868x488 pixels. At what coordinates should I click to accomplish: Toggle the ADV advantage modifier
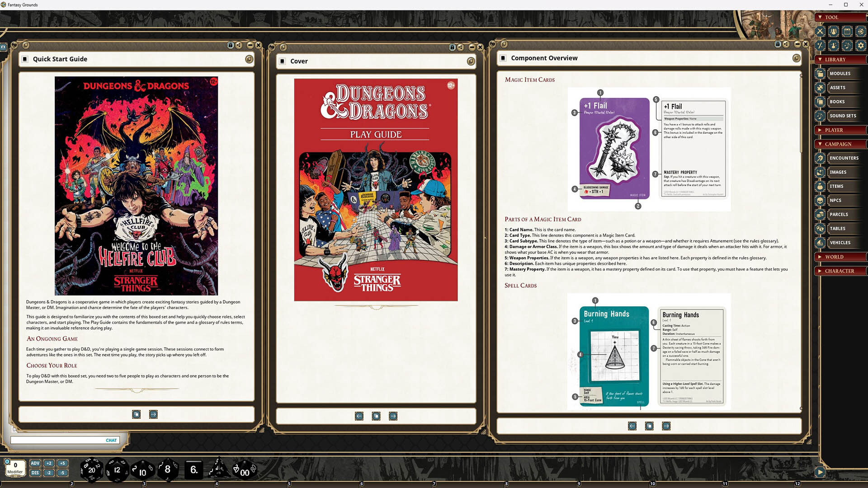pos(35,463)
